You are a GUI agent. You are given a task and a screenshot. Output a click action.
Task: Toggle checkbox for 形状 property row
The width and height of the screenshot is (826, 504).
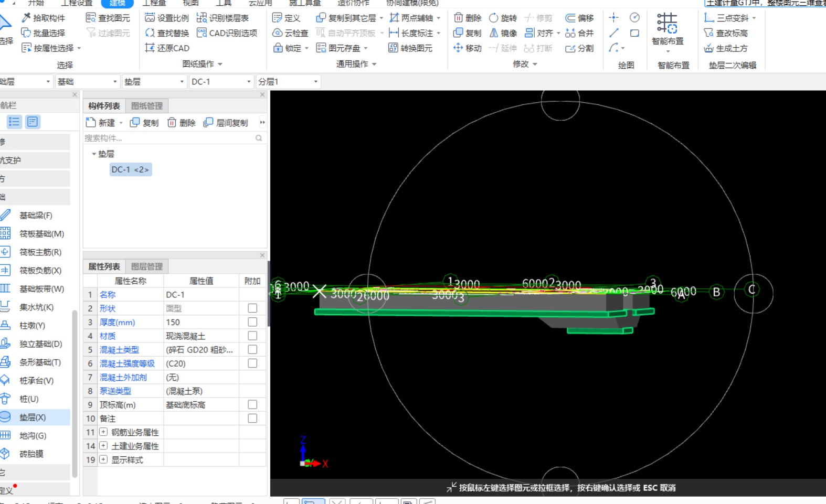(x=252, y=308)
